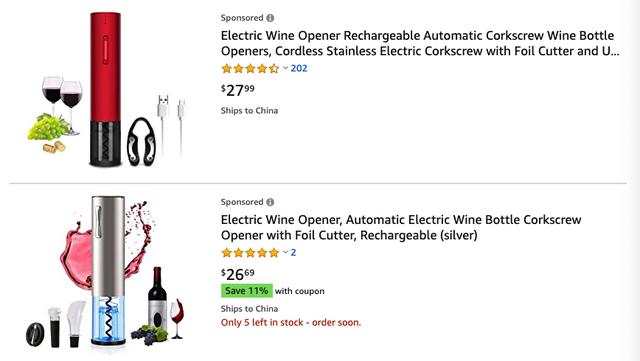
Task: Click the first Sponsored label
Action: (242, 18)
